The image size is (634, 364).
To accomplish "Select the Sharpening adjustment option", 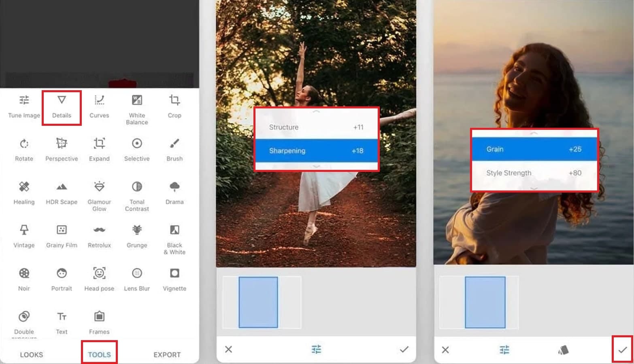I will 316,151.
